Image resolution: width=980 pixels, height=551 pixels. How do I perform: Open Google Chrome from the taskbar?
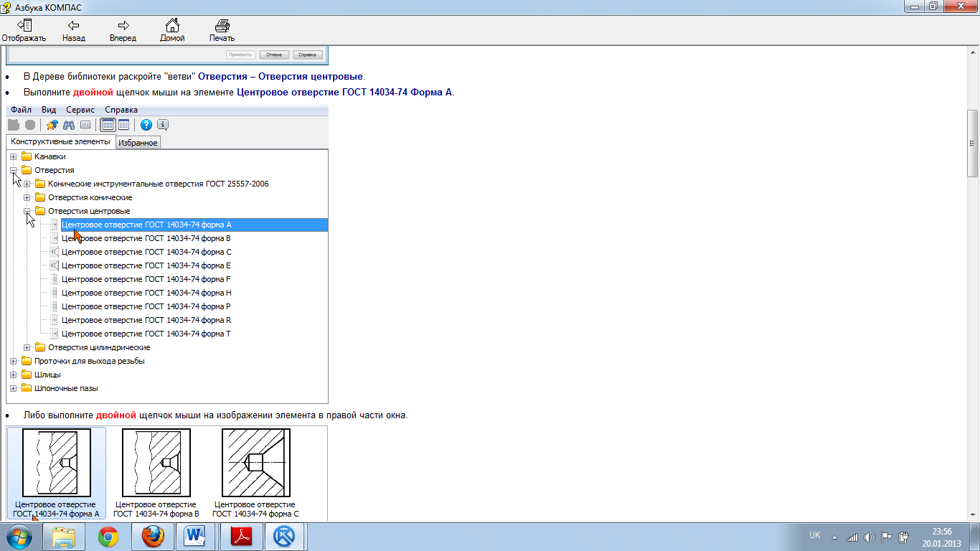click(108, 537)
